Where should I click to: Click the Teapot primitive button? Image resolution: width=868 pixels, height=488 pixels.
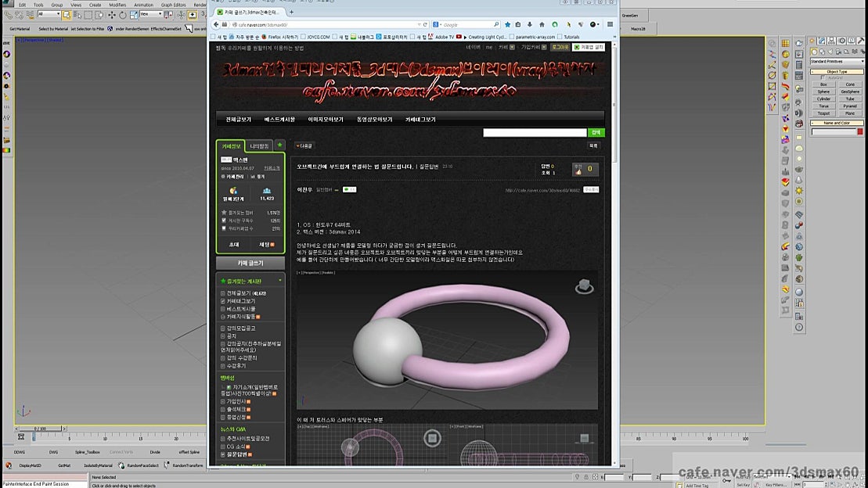tap(823, 113)
